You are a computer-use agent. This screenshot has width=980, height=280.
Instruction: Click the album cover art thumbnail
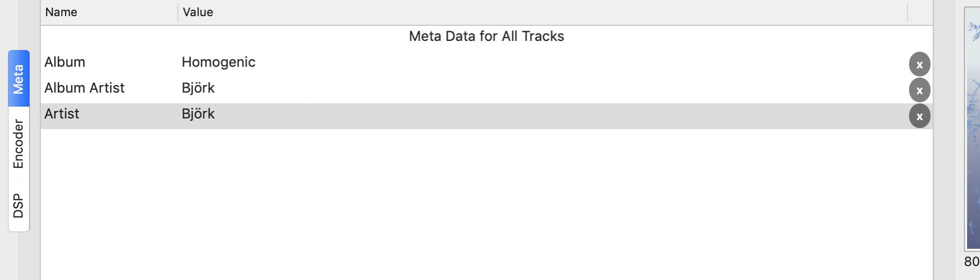(972, 129)
